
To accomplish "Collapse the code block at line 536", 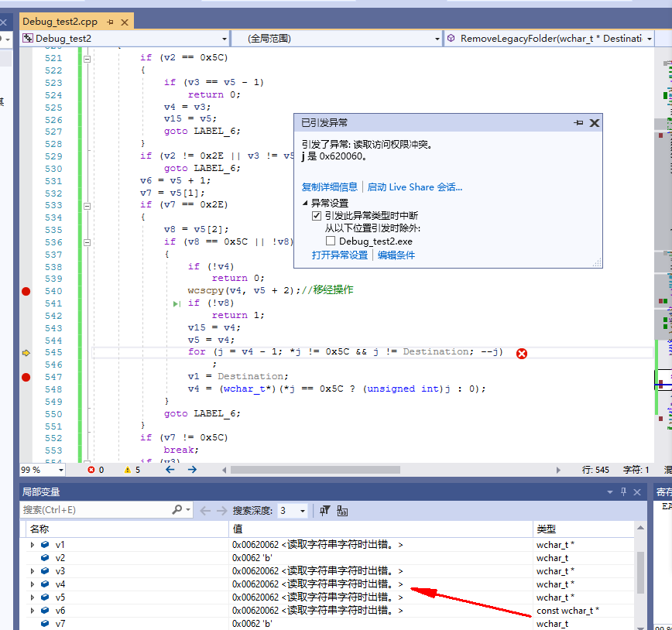I will (x=87, y=242).
